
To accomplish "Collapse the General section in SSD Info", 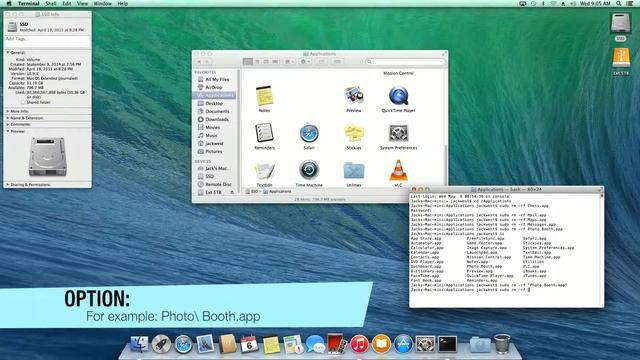I will tap(8, 53).
